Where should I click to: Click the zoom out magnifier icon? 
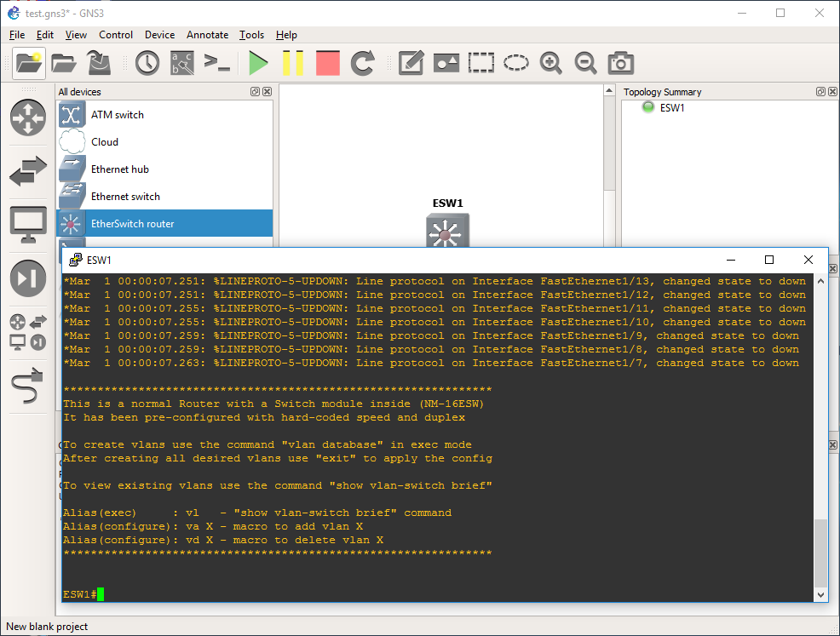(x=585, y=63)
